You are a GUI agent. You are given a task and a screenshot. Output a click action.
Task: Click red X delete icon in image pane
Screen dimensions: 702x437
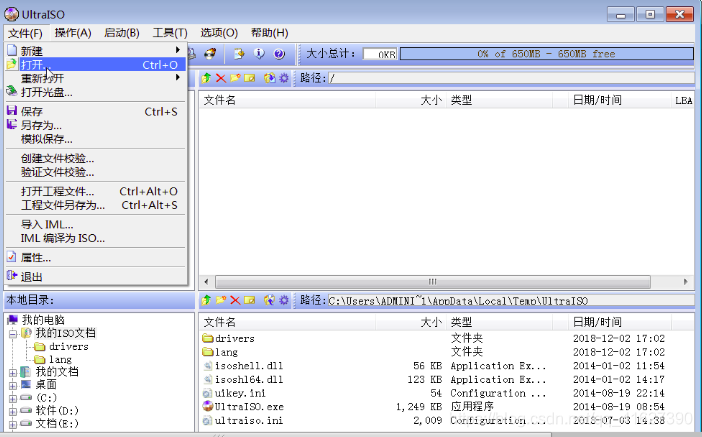tap(221, 78)
